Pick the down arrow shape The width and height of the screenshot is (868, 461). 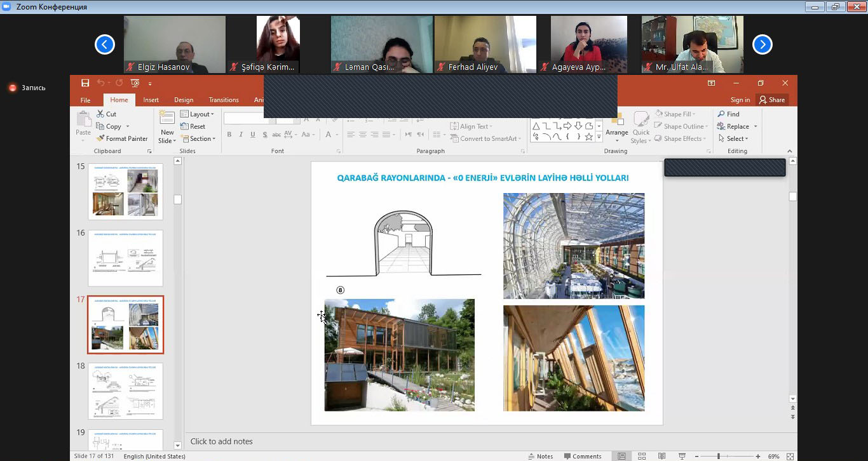578,126
